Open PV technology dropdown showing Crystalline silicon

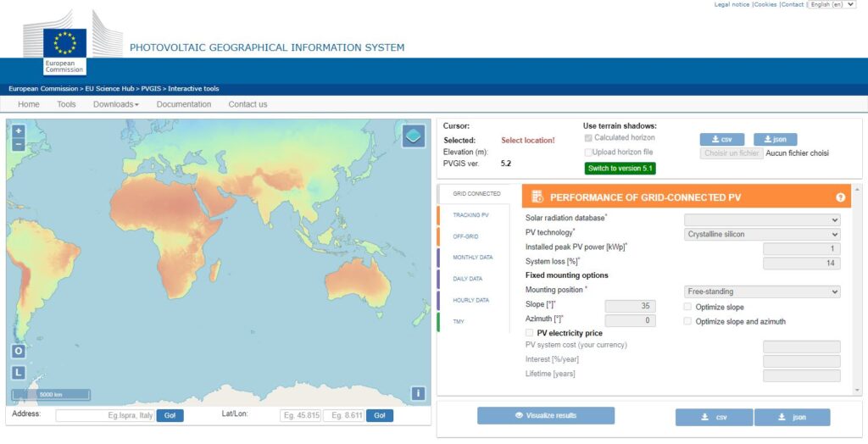point(762,234)
